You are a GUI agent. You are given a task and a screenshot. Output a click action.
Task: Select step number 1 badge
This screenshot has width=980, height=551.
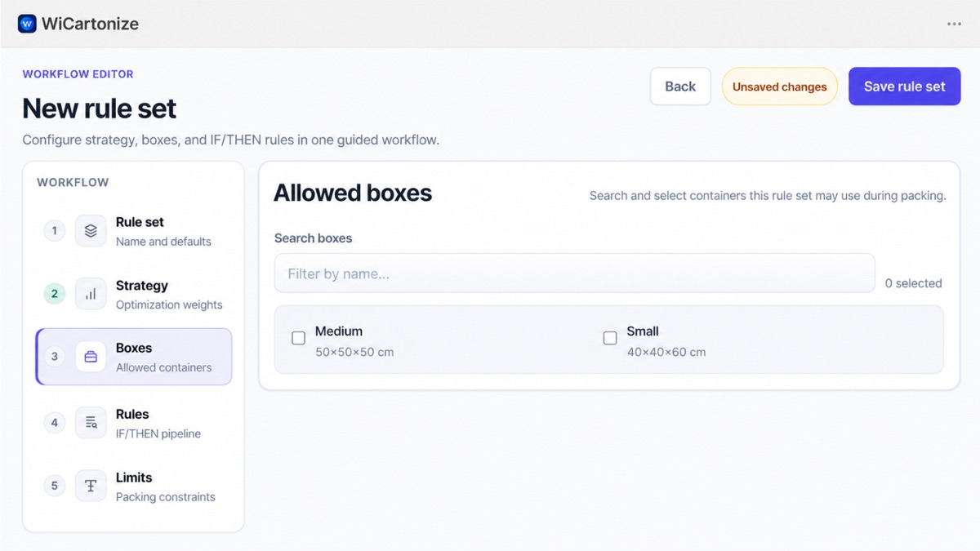(x=55, y=231)
